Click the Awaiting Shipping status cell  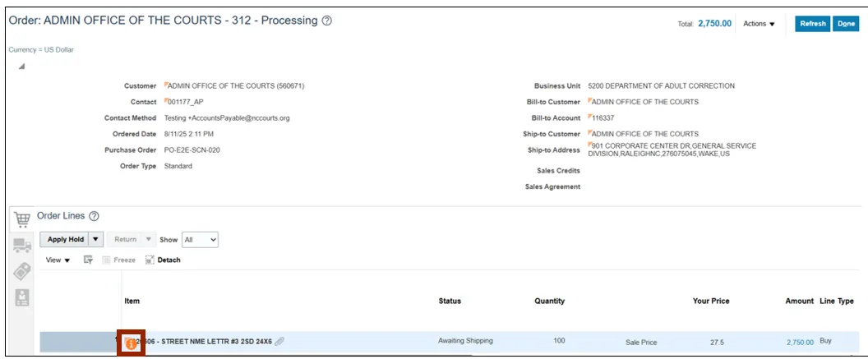pyautogui.click(x=465, y=341)
